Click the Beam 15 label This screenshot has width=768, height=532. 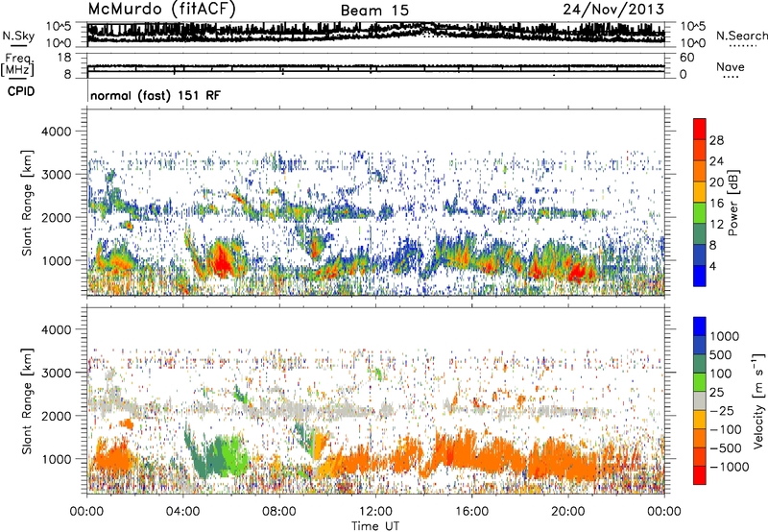pos(374,11)
